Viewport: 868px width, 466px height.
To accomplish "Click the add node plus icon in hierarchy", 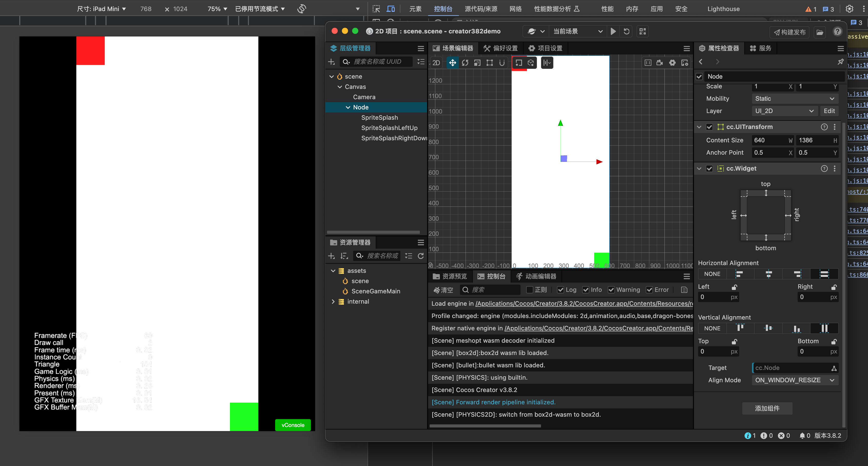I will (x=331, y=62).
